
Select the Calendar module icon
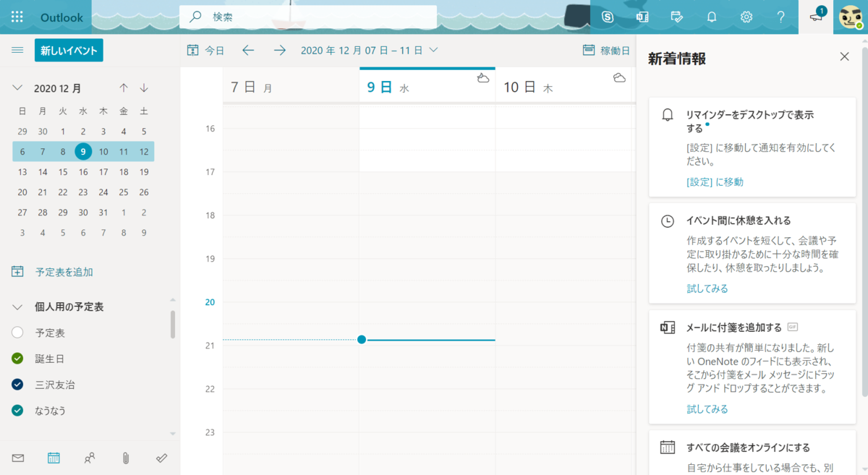(54, 458)
